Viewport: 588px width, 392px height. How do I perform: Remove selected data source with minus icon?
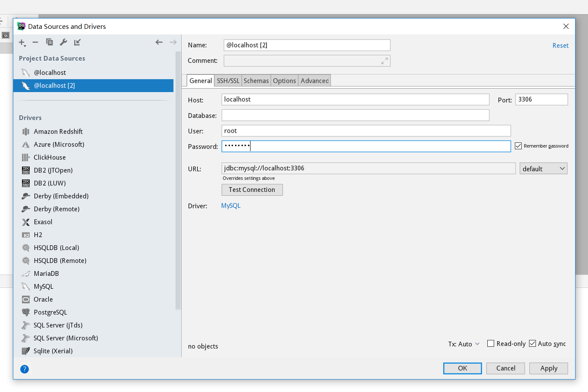pyautogui.click(x=35, y=42)
